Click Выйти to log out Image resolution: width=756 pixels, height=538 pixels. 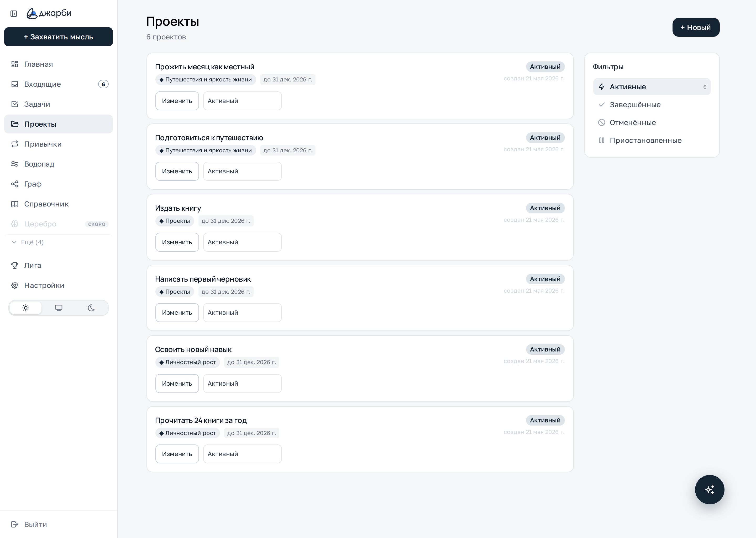pos(58,524)
